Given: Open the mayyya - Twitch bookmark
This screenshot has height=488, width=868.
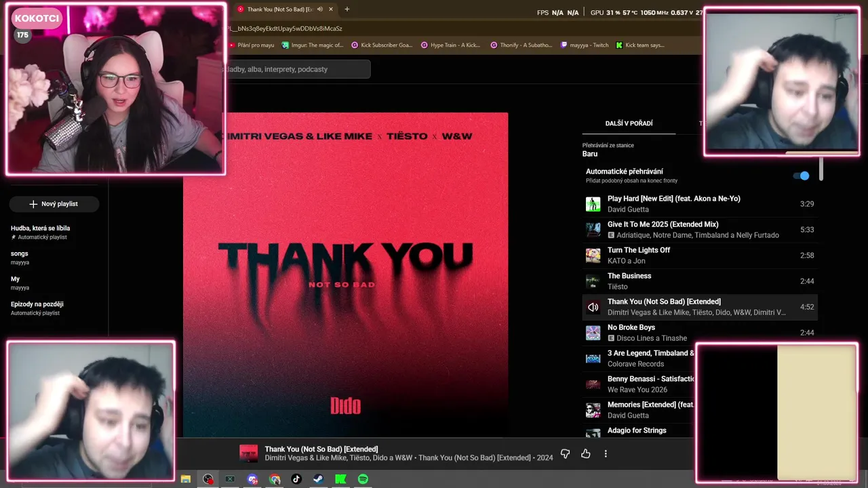Looking at the screenshot, I should tap(585, 45).
